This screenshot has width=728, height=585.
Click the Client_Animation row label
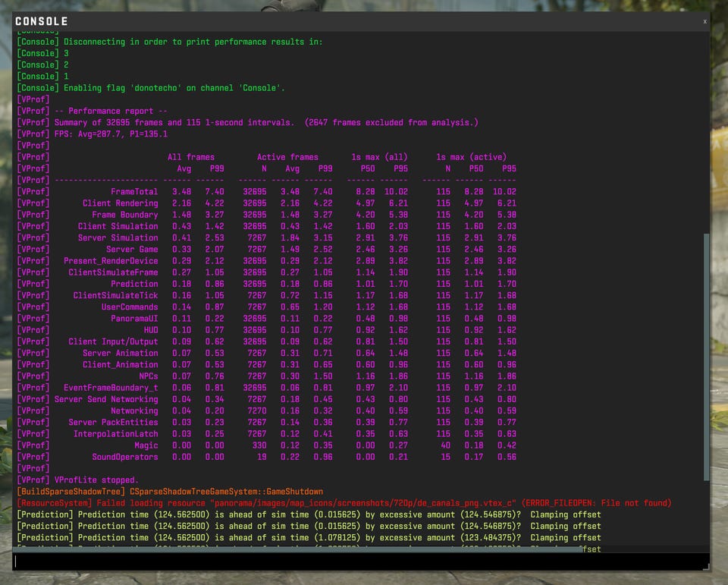121,365
